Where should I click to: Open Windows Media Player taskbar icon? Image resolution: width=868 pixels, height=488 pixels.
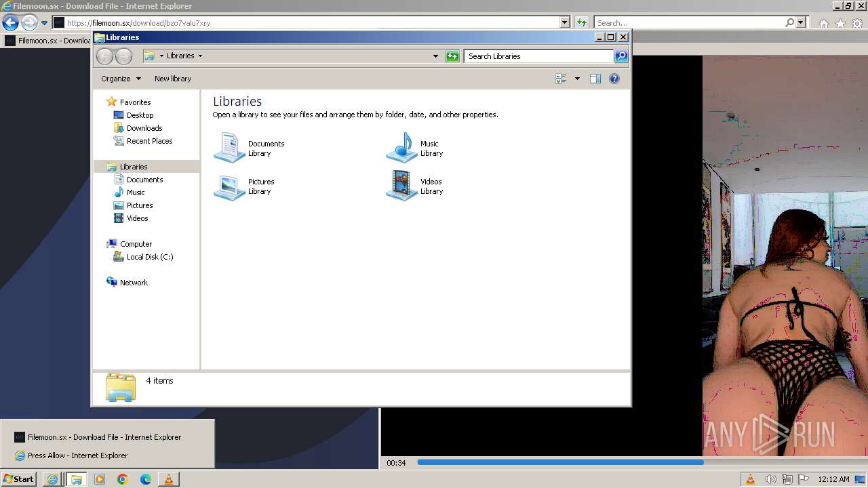pos(100,479)
